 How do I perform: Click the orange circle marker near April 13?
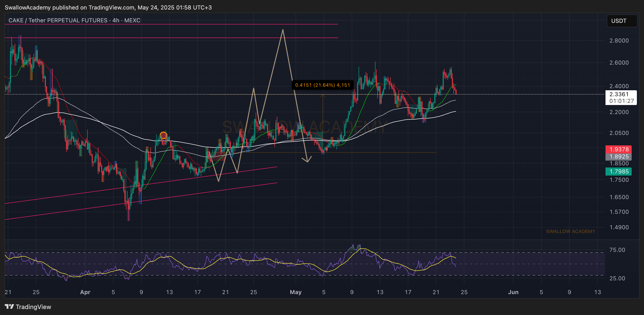pyautogui.click(x=163, y=135)
